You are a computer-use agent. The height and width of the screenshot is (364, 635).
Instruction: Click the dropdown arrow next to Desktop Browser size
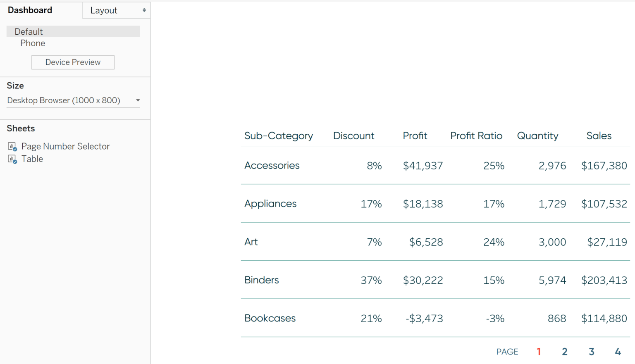(x=138, y=100)
